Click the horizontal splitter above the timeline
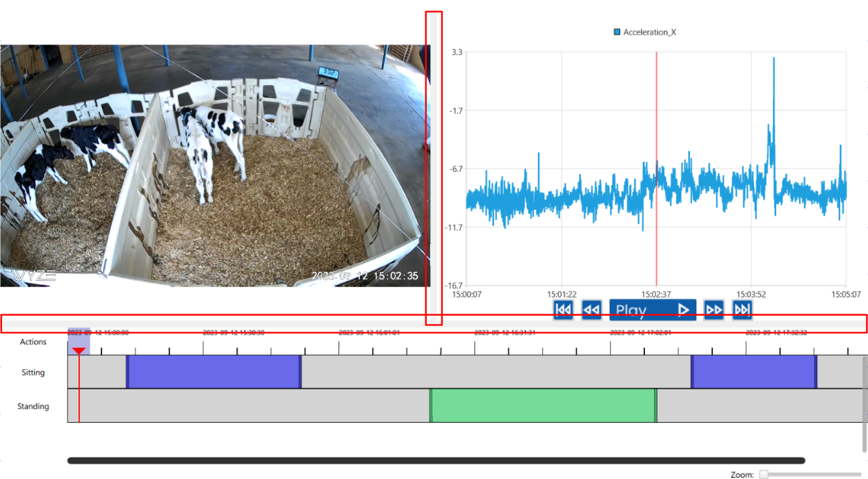This screenshot has height=479, width=868. click(434, 323)
